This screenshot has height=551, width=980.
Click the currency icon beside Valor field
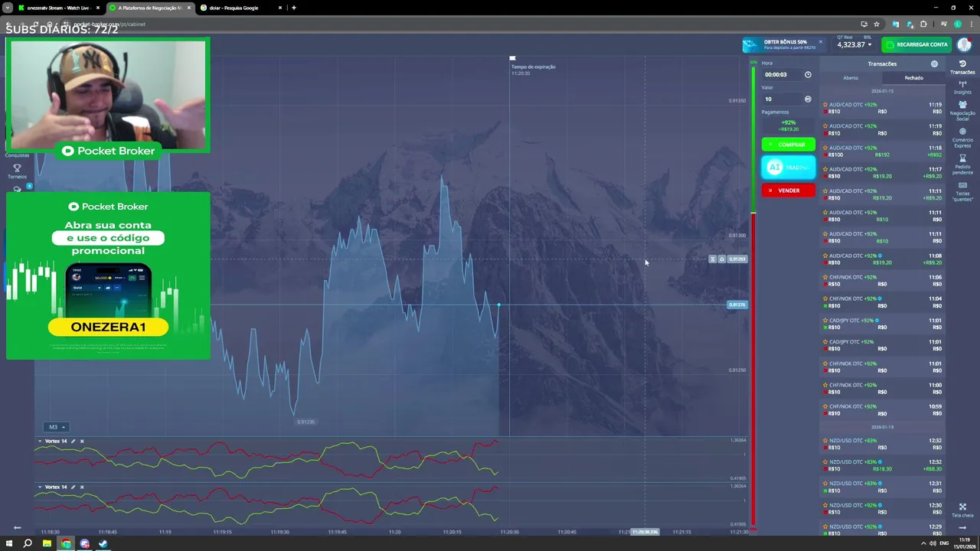click(x=808, y=99)
